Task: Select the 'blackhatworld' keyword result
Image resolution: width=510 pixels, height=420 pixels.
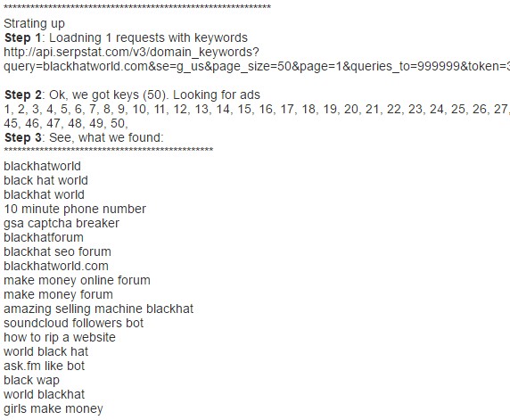Action: point(42,166)
